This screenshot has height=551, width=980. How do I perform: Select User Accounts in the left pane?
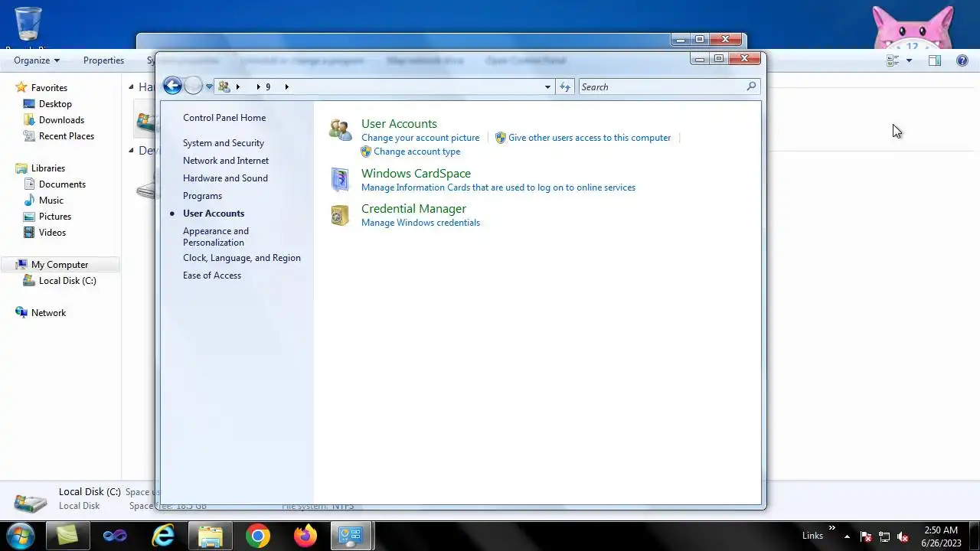coord(214,214)
